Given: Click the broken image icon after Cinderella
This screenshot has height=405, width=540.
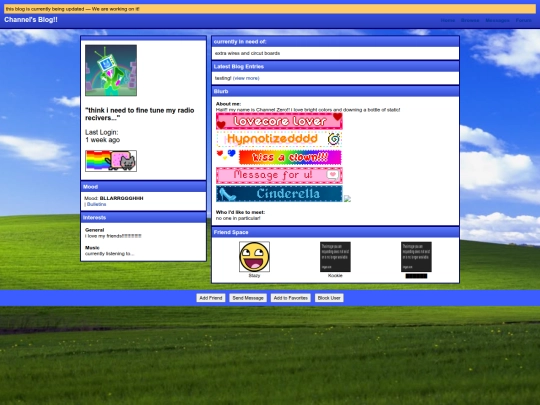Looking at the screenshot, I should click(347, 199).
